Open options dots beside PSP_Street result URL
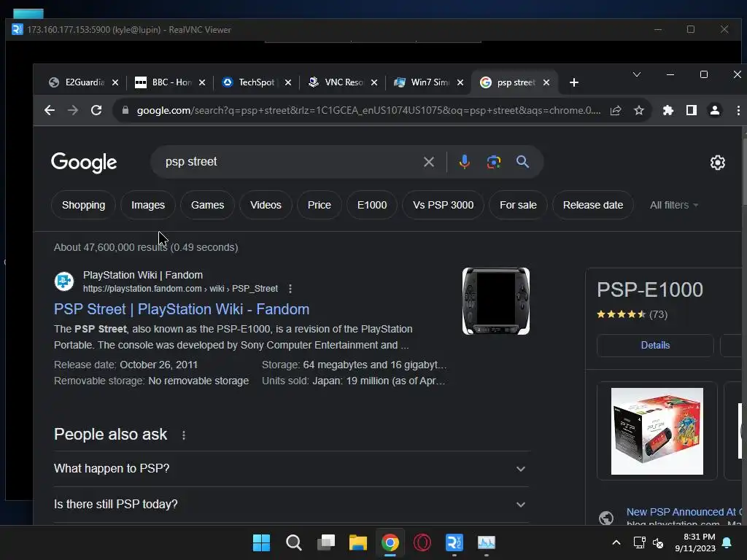 [x=290, y=289]
